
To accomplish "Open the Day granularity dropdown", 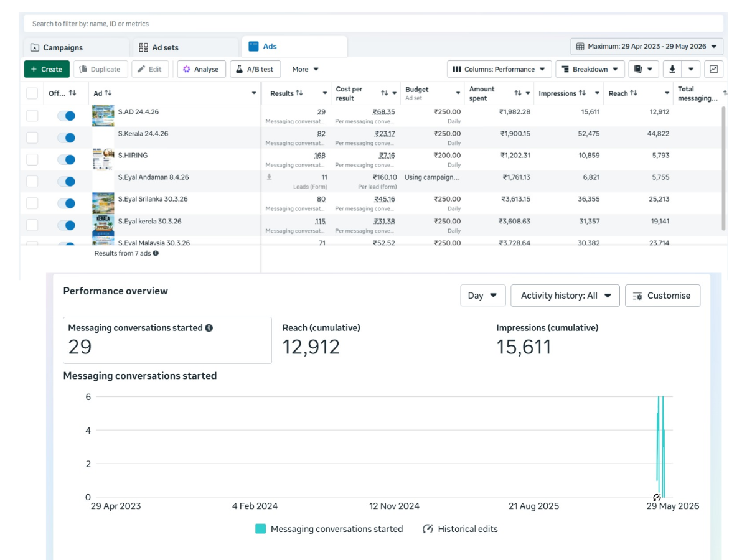I will point(482,296).
